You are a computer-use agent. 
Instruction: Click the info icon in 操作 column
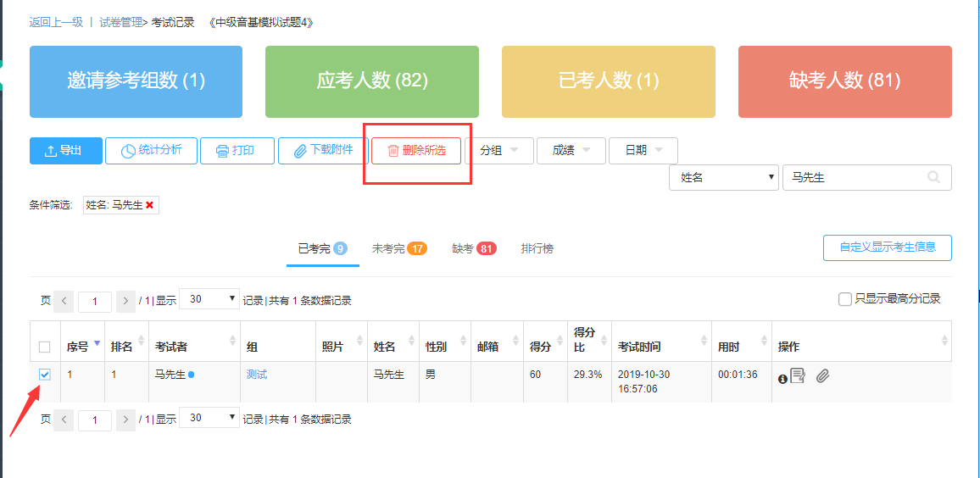pyautogui.click(x=782, y=378)
